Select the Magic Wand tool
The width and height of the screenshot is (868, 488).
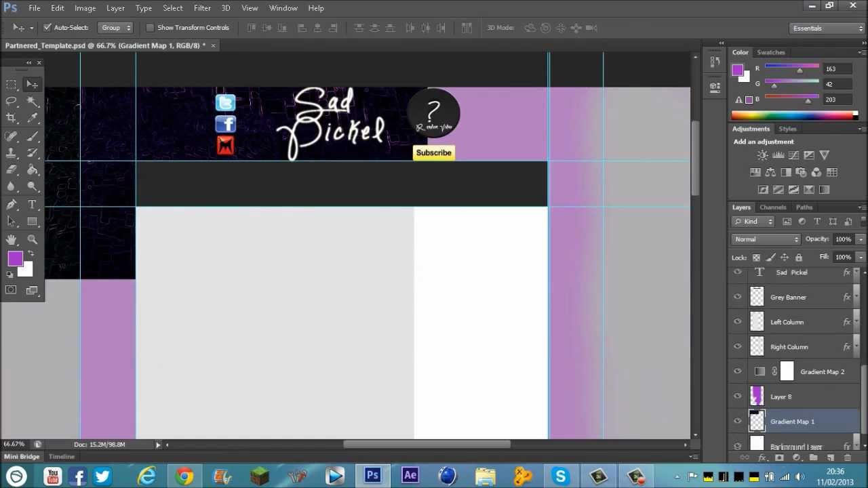pos(32,102)
